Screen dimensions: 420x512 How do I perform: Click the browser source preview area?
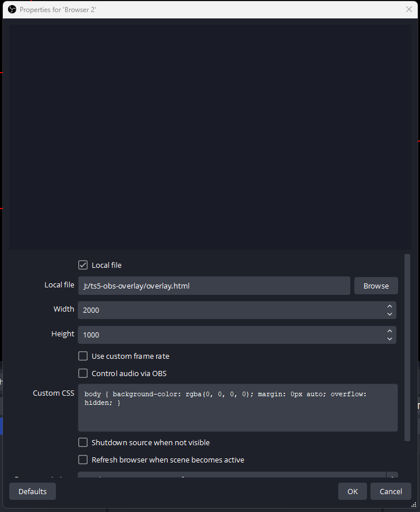click(x=210, y=137)
